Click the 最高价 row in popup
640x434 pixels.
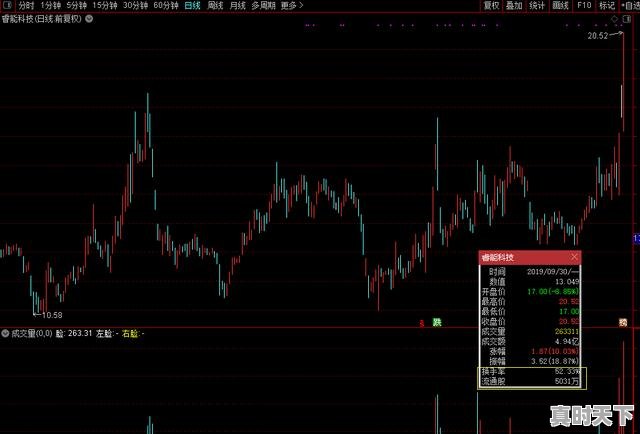point(530,302)
